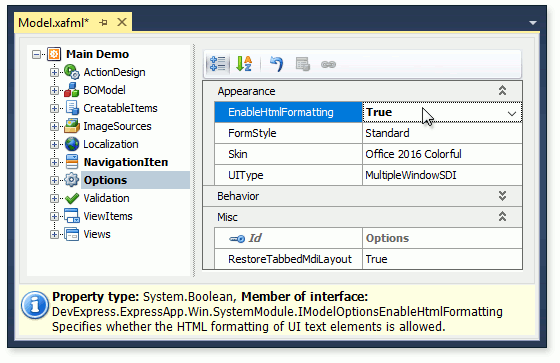Select the Id property row

pyautogui.click(x=368, y=238)
